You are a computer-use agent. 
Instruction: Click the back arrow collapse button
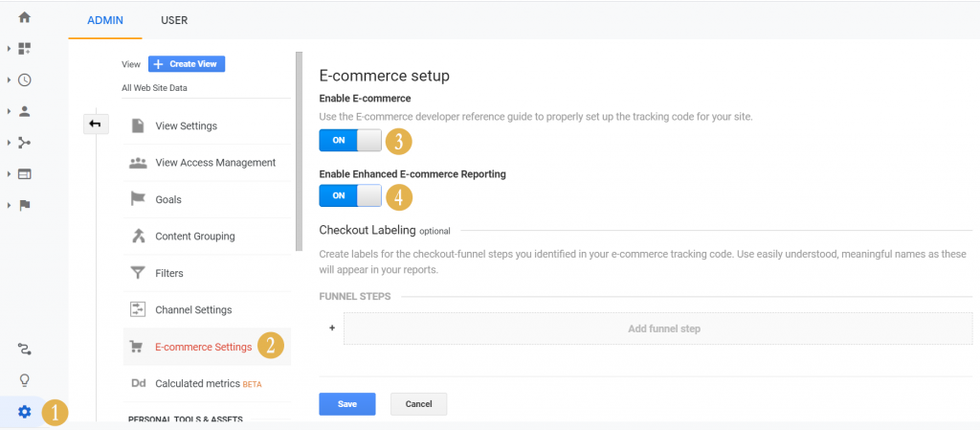point(96,124)
